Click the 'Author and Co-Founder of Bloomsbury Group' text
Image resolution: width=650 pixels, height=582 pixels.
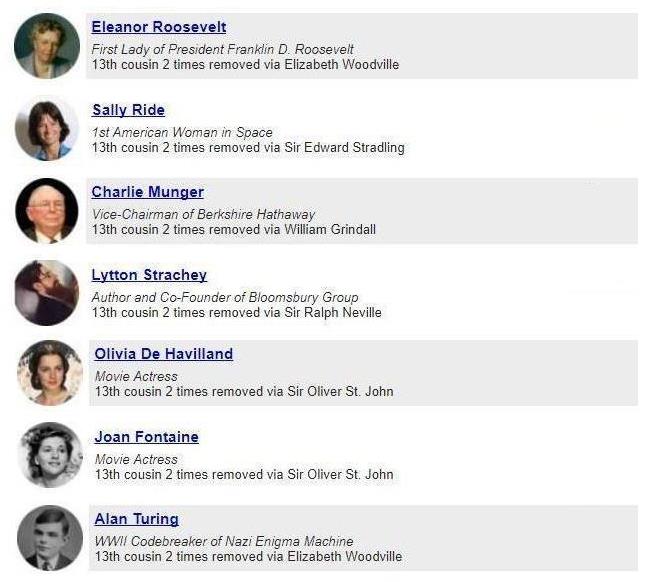coord(225,297)
